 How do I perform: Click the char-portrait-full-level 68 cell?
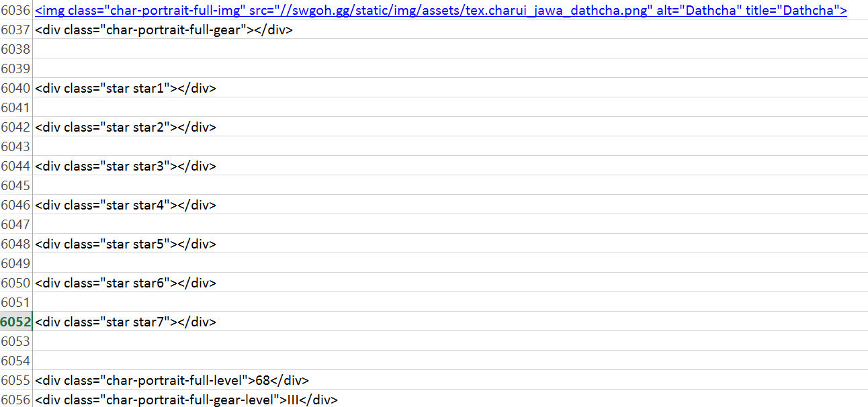[171, 381]
